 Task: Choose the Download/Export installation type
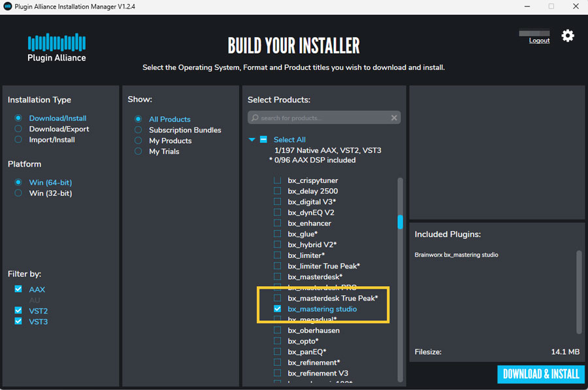tap(18, 129)
